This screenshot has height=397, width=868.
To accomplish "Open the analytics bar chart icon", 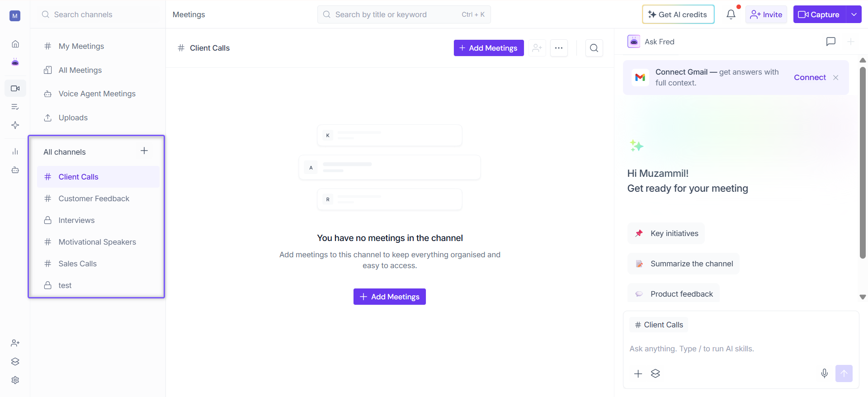I will point(15,151).
